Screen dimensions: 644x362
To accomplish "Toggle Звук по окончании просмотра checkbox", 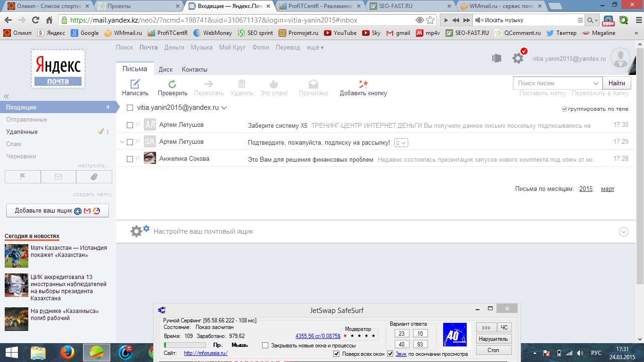I will [x=390, y=354].
